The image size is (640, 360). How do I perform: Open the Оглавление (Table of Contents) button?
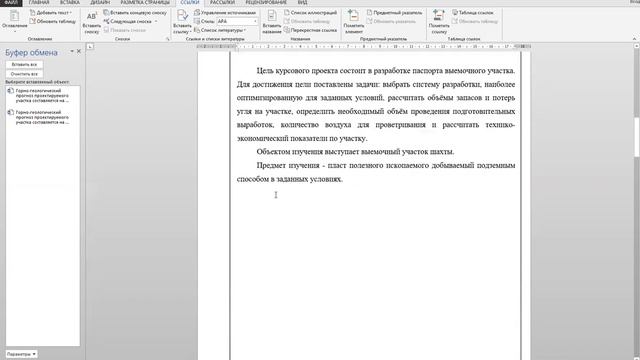pyautogui.click(x=14, y=22)
